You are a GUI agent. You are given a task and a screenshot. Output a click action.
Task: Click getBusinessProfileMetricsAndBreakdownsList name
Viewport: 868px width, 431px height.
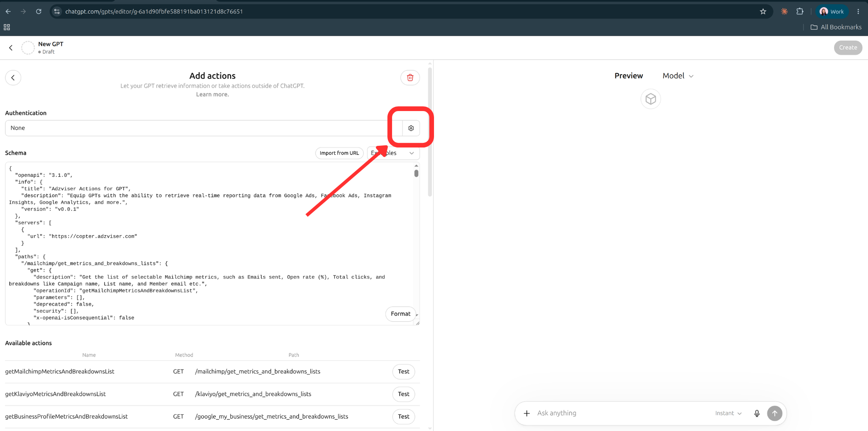point(67,417)
